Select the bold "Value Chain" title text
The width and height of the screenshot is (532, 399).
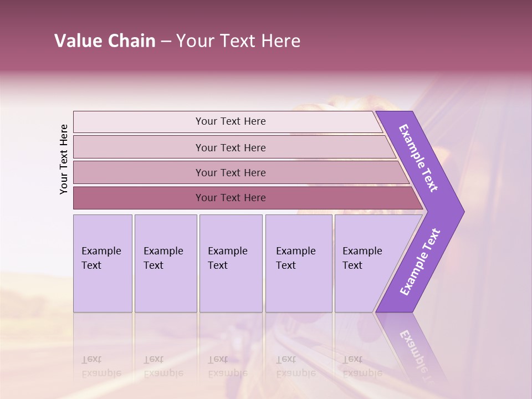tap(105, 40)
